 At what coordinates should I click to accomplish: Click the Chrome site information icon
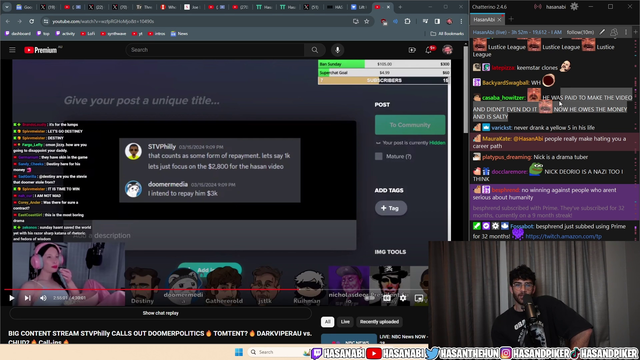click(46, 21)
